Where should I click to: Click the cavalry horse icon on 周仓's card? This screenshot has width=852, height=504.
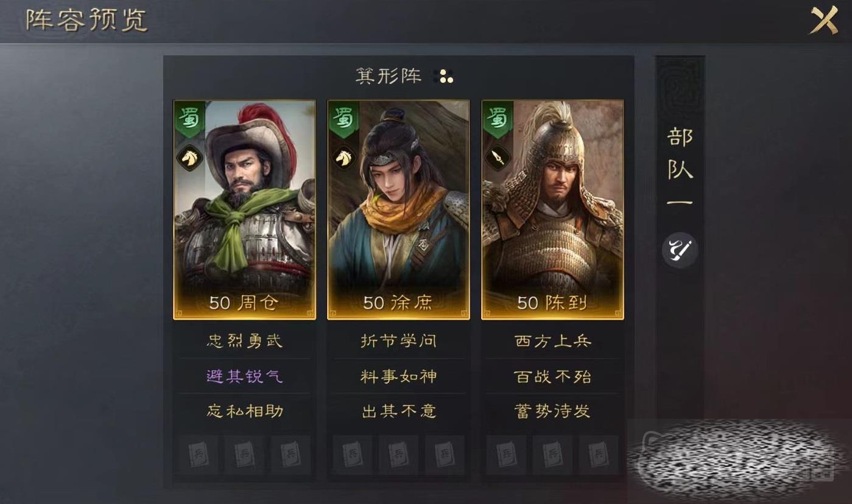pos(190,158)
